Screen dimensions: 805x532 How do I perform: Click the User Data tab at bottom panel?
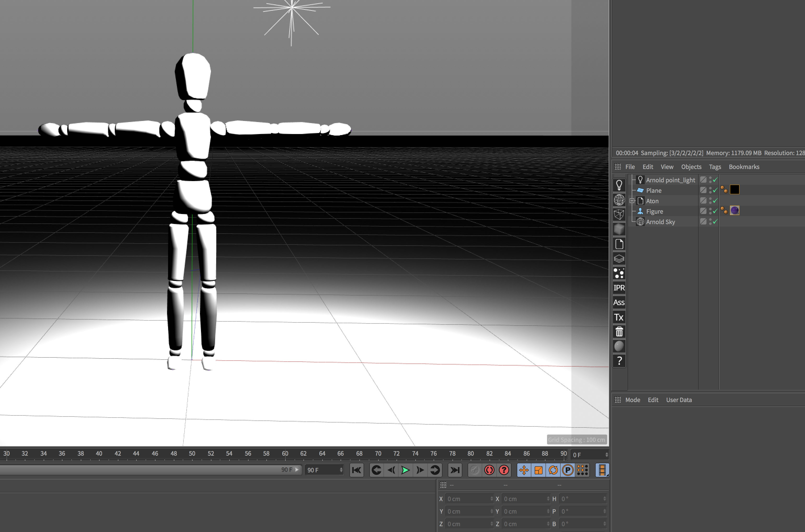tap(678, 400)
